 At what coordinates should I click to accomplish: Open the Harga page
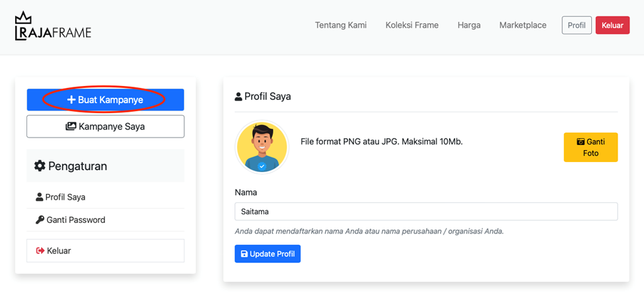click(x=469, y=25)
